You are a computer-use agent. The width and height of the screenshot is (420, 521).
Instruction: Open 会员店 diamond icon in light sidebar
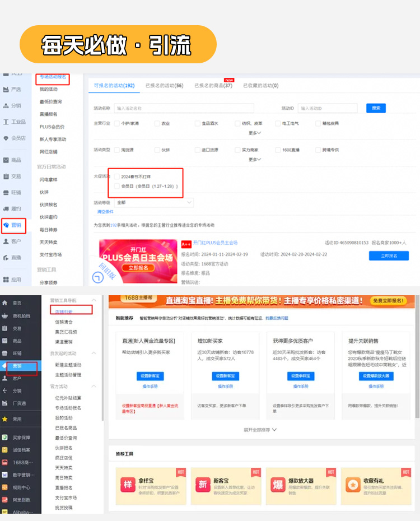(6, 138)
